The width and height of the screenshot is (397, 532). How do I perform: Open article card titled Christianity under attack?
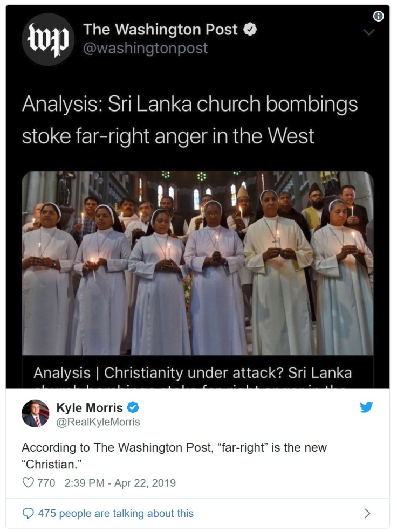pos(197,372)
